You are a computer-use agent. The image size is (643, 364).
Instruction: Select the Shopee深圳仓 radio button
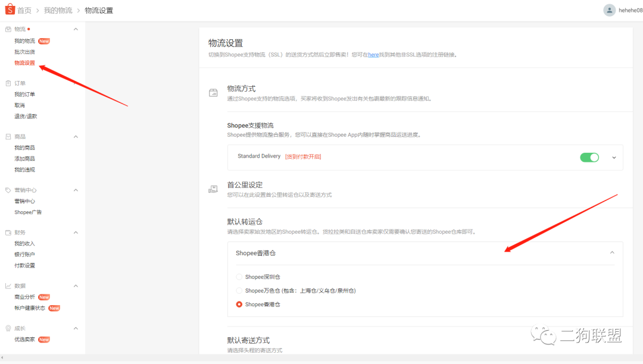pyautogui.click(x=239, y=277)
